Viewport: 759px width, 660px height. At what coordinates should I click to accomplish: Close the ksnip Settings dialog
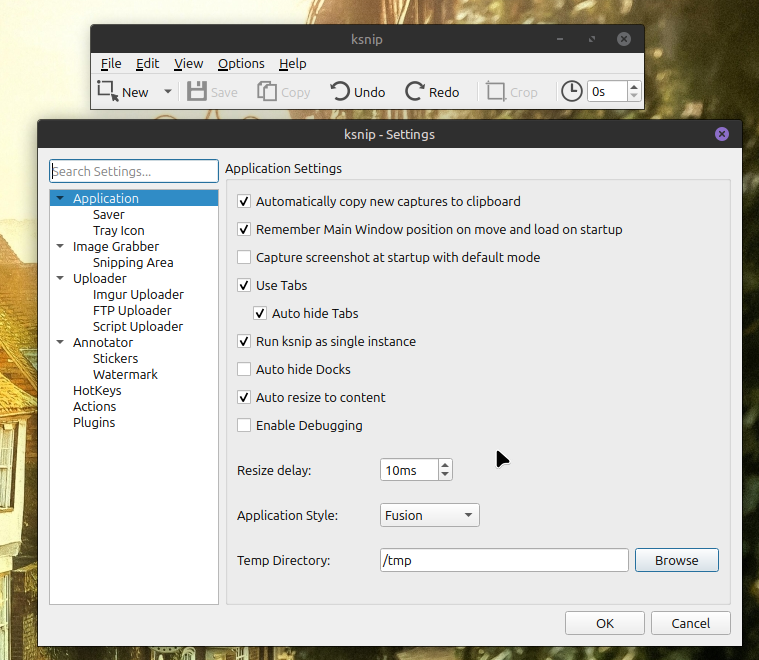(x=722, y=134)
